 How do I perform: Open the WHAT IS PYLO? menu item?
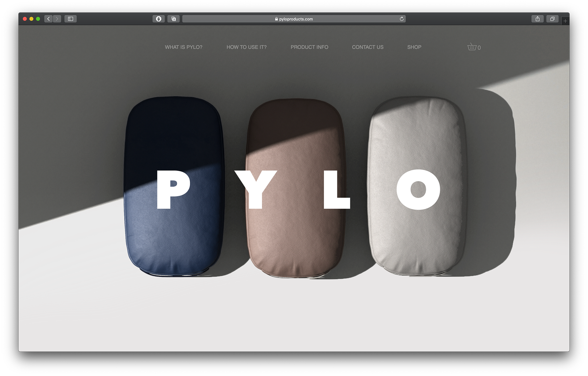183,47
